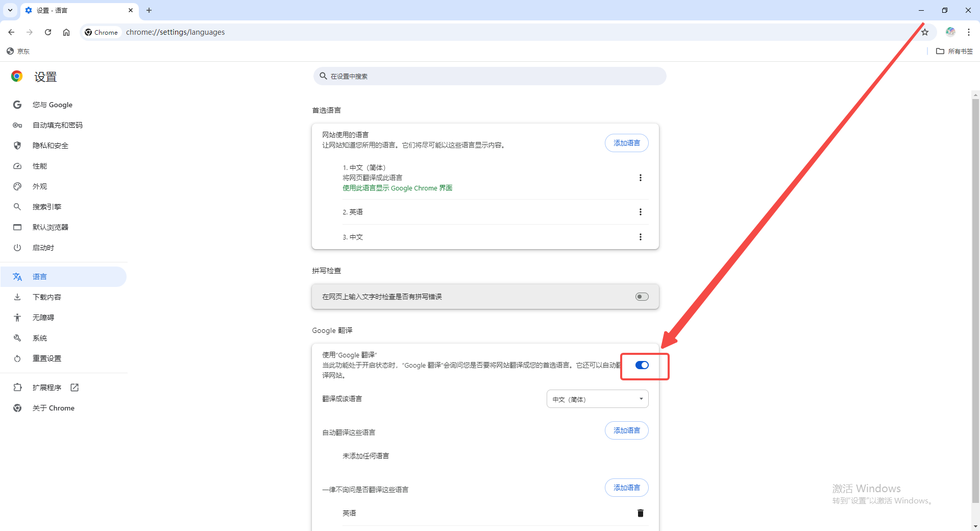Open the 京东 bookmark
Image resolution: width=980 pixels, height=531 pixels.
click(18, 51)
